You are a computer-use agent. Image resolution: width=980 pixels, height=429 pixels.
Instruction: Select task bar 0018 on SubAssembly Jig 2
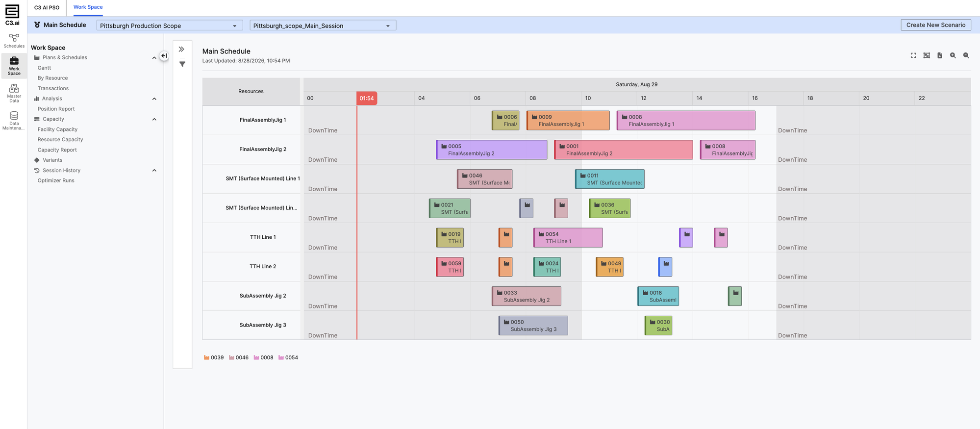[x=658, y=296]
